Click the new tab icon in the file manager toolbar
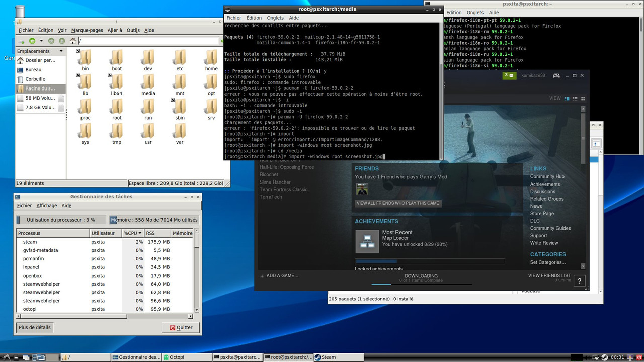The image size is (644, 362). point(22,41)
